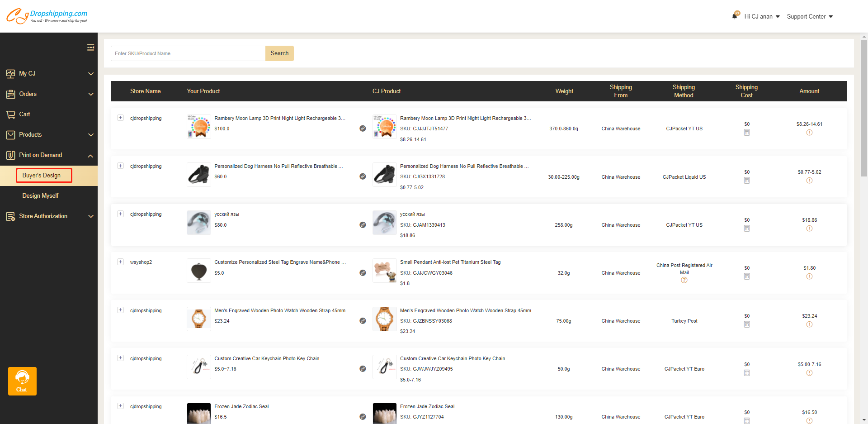Open the Support Center dropdown
868x424 pixels.
[x=809, y=17]
